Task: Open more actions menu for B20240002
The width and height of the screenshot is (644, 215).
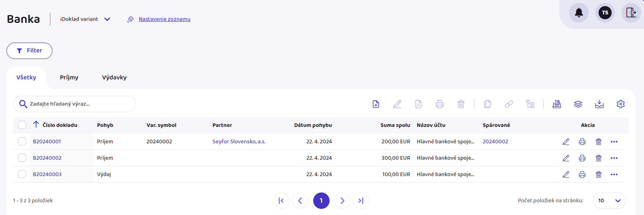Action: point(614,158)
